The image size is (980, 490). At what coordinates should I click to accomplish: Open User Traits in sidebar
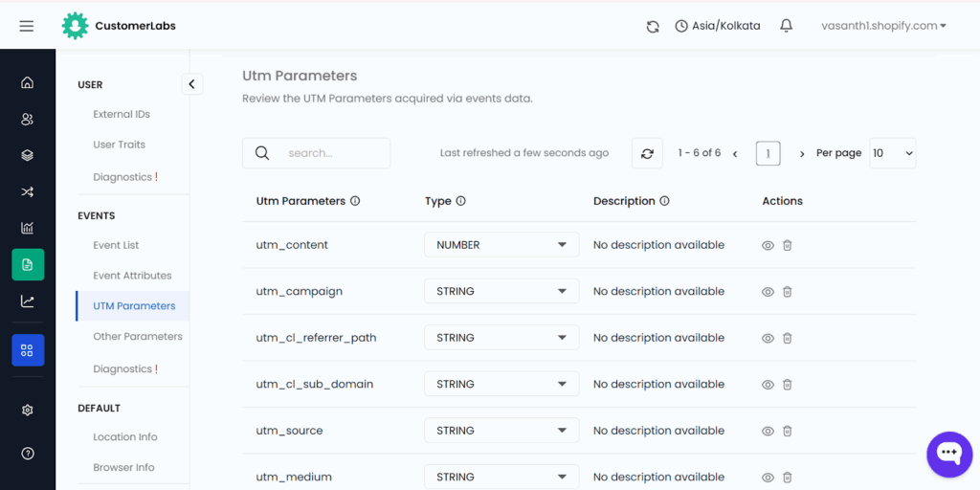(x=119, y=145)
